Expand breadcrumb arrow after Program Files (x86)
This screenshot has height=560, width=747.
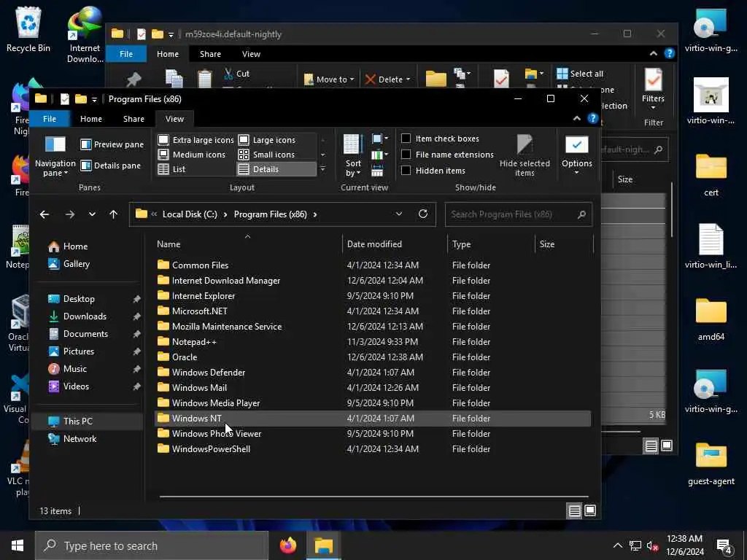click(x=315, y=214)
